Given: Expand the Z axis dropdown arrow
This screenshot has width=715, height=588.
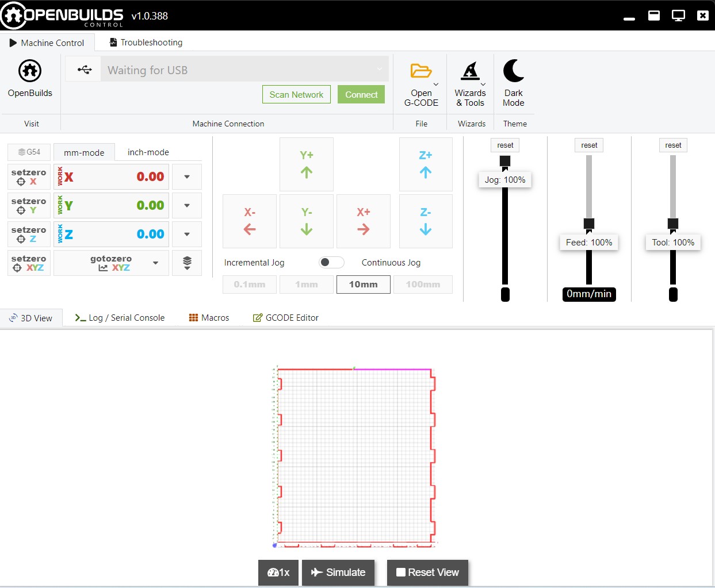Looking at the screenshot, I should [x=187, y=235].
